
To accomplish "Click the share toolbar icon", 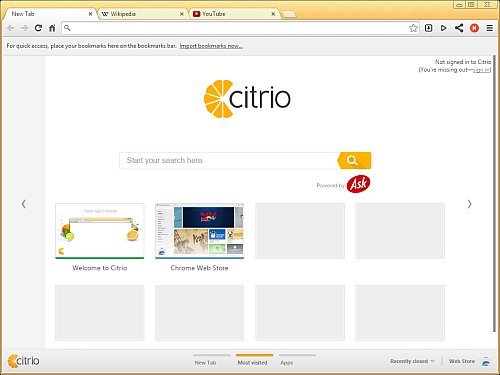I will pyautogui.click(x=459, y=28).
